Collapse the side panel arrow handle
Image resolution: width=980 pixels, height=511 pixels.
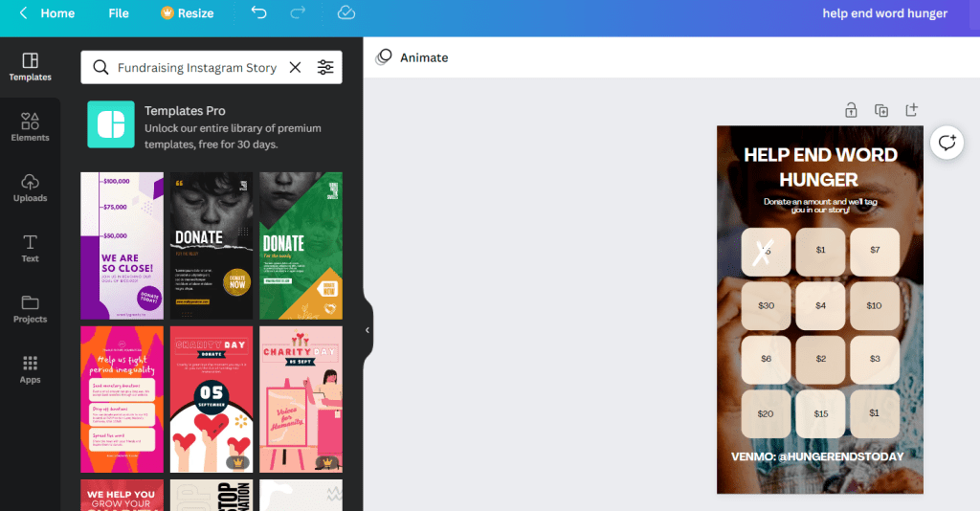click(367, 330)
